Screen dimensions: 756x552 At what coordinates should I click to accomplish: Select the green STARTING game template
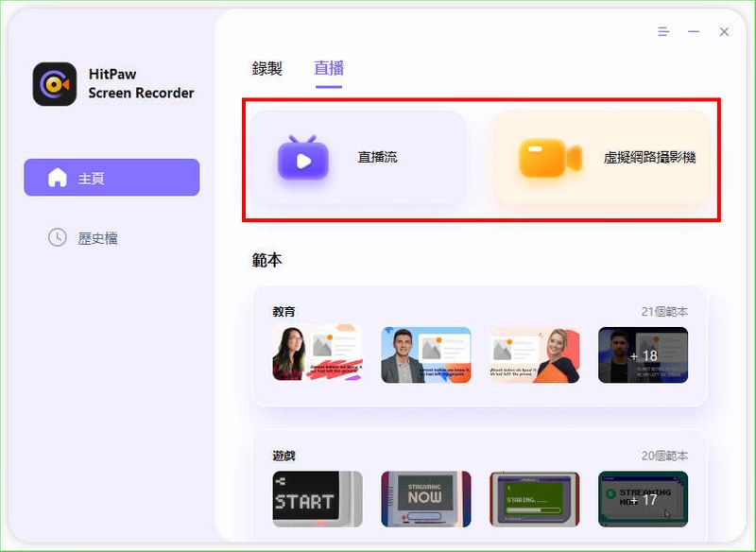[x=535, y=499]
